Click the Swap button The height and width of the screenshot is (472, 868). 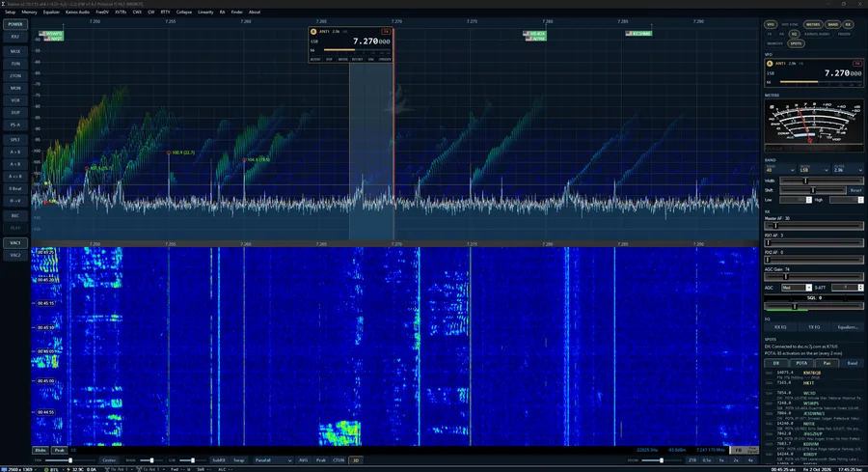tap(238, 460)
